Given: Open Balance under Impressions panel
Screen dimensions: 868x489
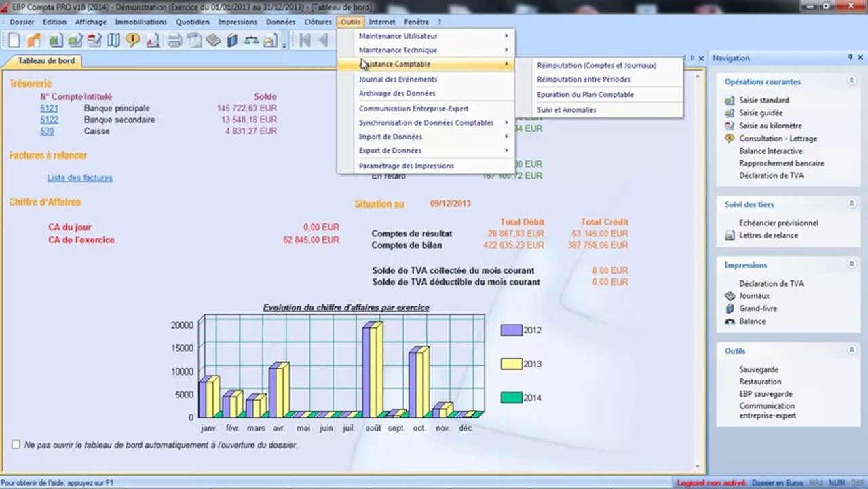Looking at the screenshot, I should coord(753,321).
